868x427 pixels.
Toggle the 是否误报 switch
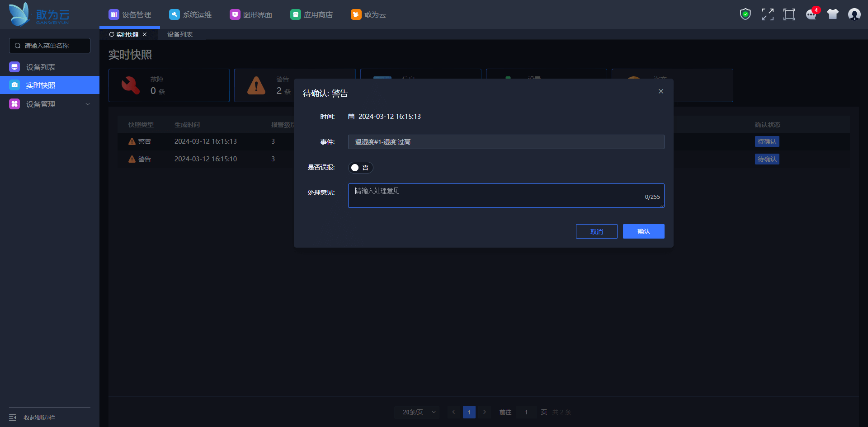[x=361, y=168]
